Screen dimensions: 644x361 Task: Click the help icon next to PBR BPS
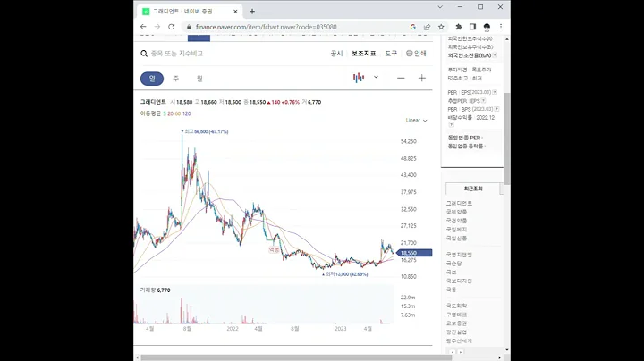tap(496, 109)
